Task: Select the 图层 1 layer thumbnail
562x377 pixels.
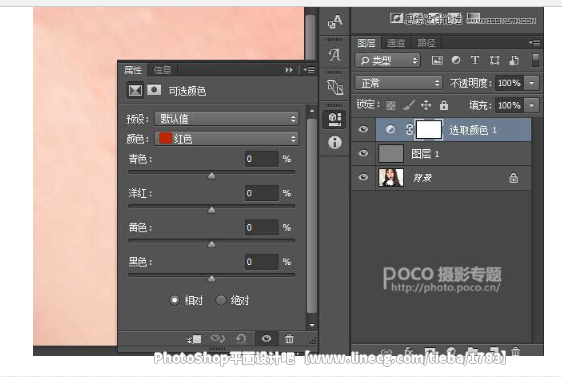Action: (391, 153)
